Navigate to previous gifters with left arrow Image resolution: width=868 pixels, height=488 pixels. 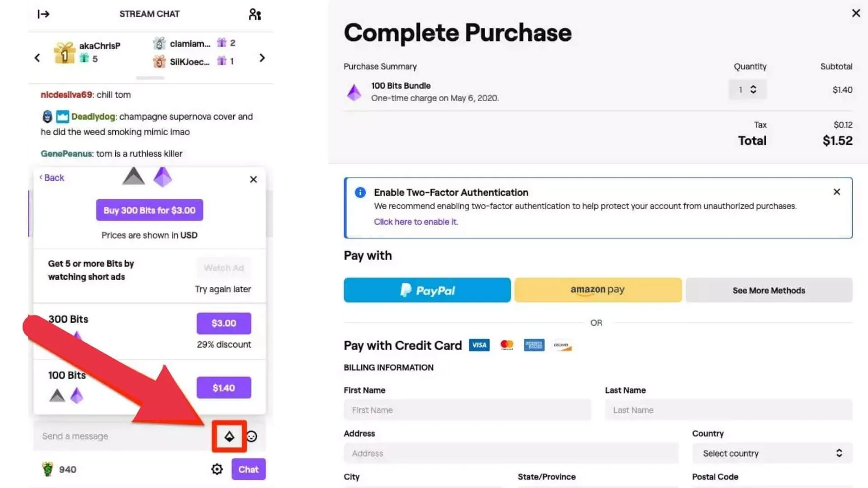tap(37, 58)
